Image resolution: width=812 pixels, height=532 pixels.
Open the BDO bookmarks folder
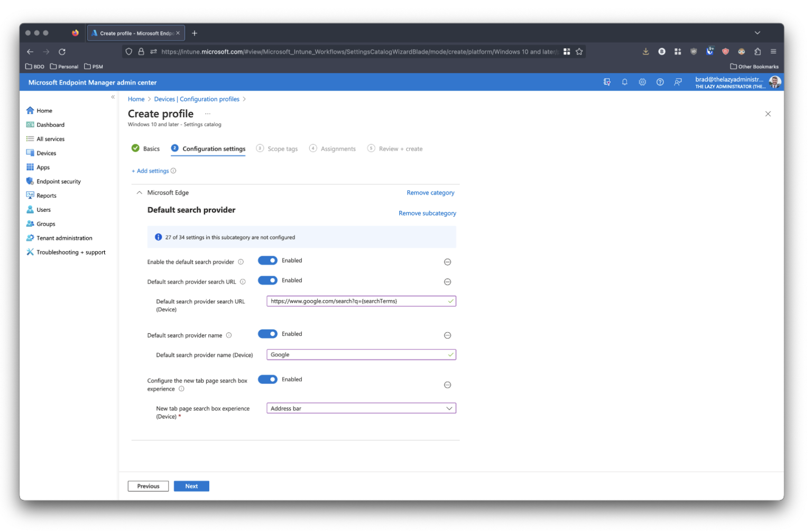click(35, 67)
